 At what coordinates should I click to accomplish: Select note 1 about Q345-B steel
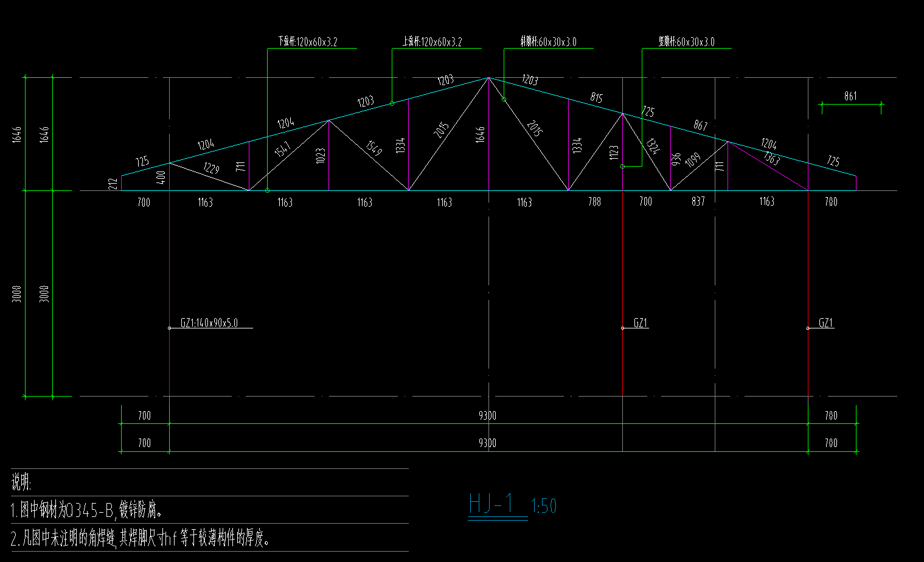(87, 510)
